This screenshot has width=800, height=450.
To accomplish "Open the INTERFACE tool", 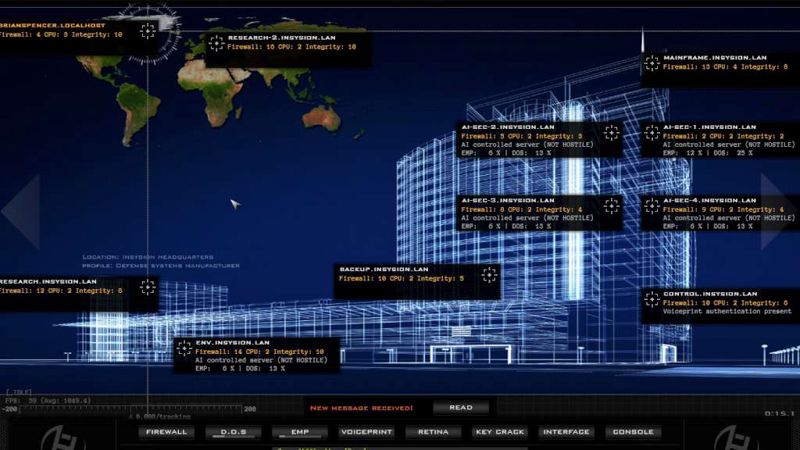I will (566, 432).
